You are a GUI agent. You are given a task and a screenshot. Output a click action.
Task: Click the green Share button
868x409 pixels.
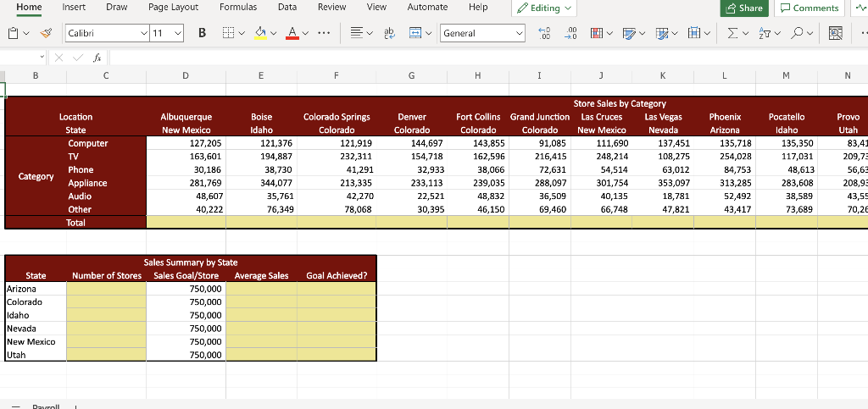point(744,8)
